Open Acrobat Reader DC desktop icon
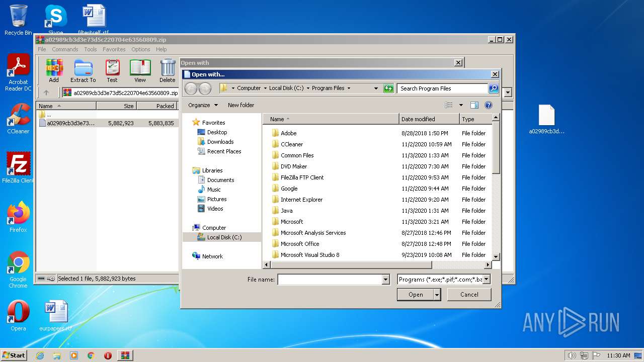 19,73
